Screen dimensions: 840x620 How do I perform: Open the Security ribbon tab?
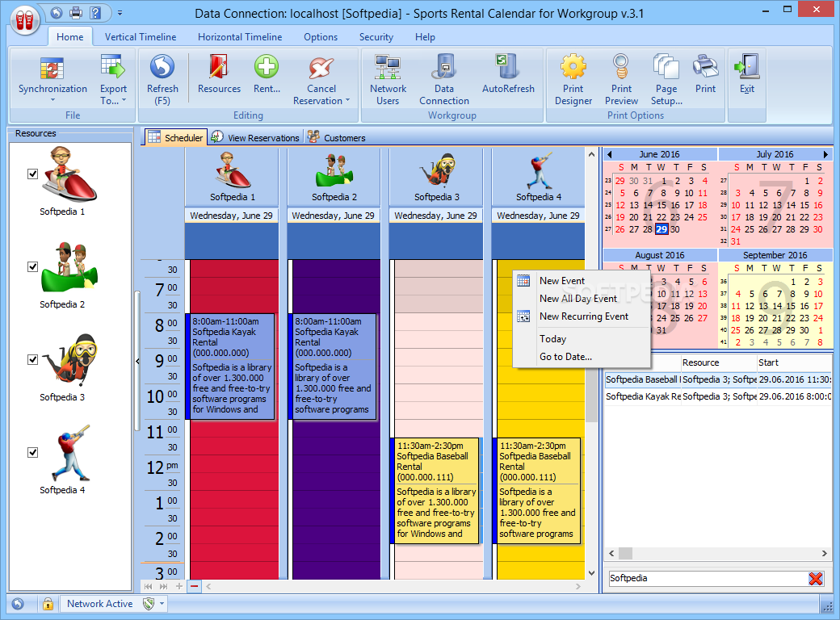point(376,37)
